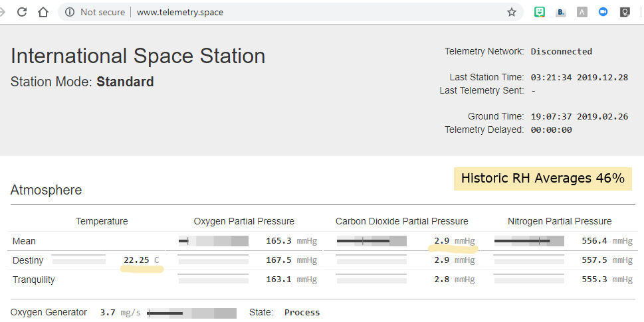This screenshot has height=322, width=644.
Task: Click the Historic RH Averages 46% note
Action: coord(542,179)
